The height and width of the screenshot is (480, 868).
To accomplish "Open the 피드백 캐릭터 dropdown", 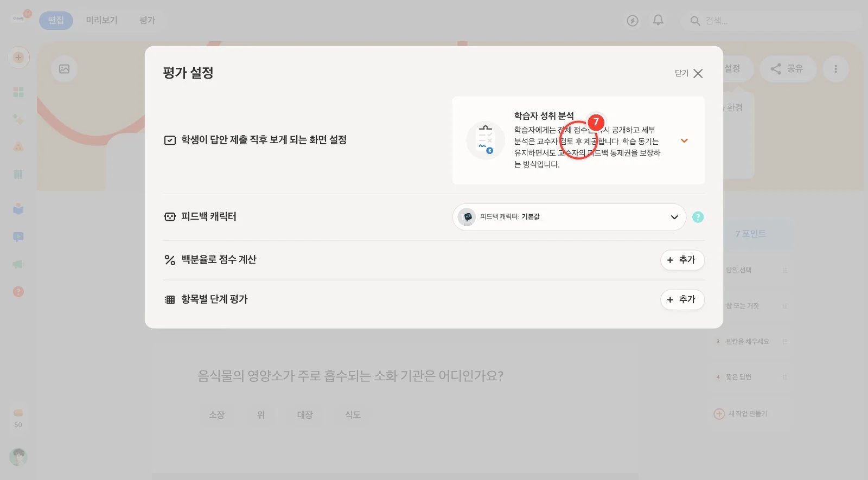I will pyautogui.click(x=569, y=217).
